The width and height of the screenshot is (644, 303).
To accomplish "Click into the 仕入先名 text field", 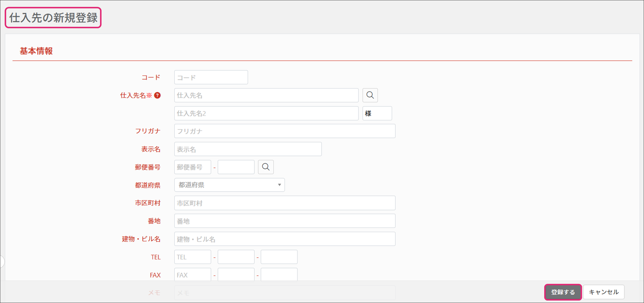I will pyautogui.click(x=266, y=95).
